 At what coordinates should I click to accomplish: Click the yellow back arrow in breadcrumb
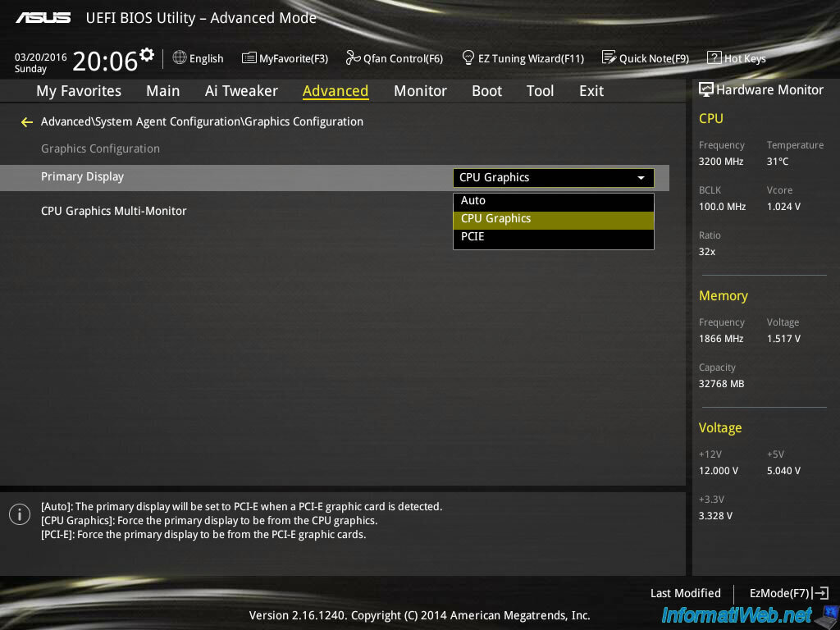27,123
